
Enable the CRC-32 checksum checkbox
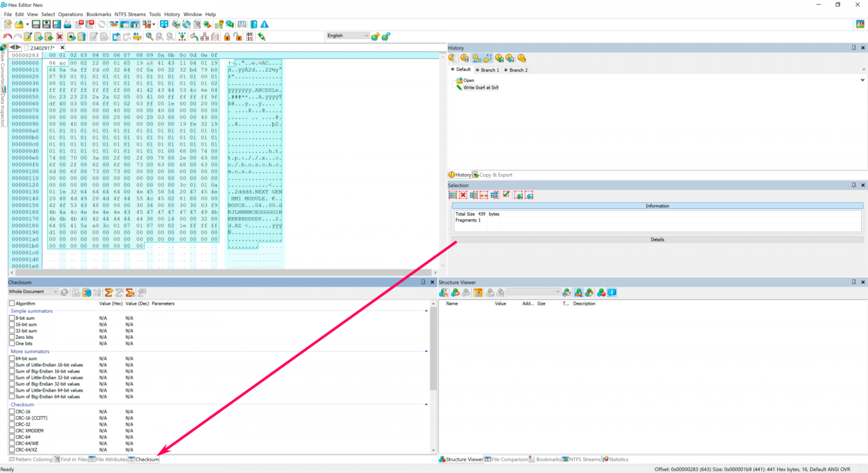tap(12, 424)
